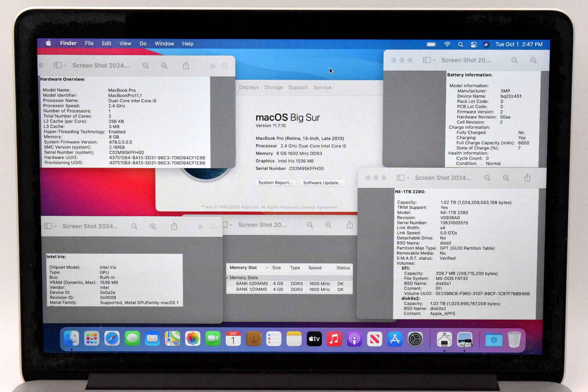Share the Intel Iris screenshot

click(174, 226)
